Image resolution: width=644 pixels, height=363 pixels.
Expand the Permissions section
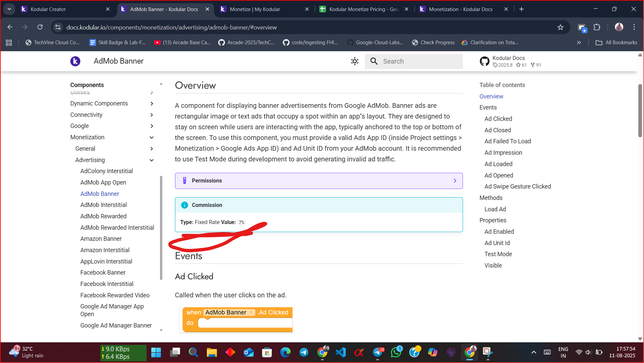(x=319, y=181)
